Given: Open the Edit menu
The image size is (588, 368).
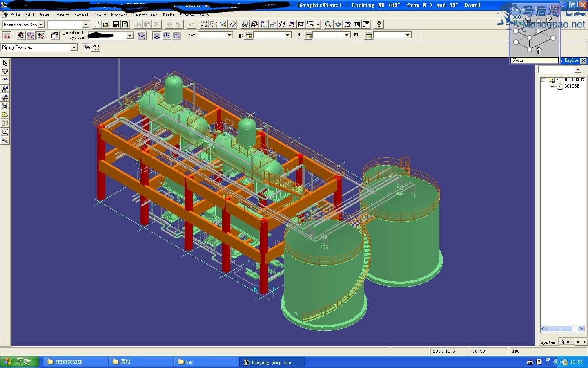Looking at the screenshot, I should point(30,15).
